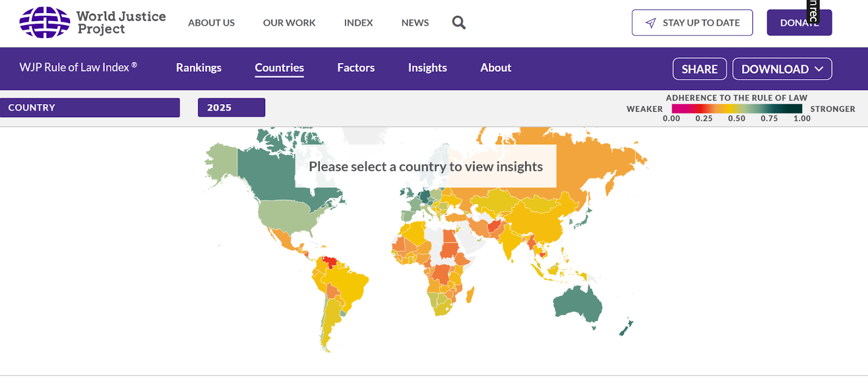Switch to the Rankings tab

pyautogui.click(x=199, y=68)
